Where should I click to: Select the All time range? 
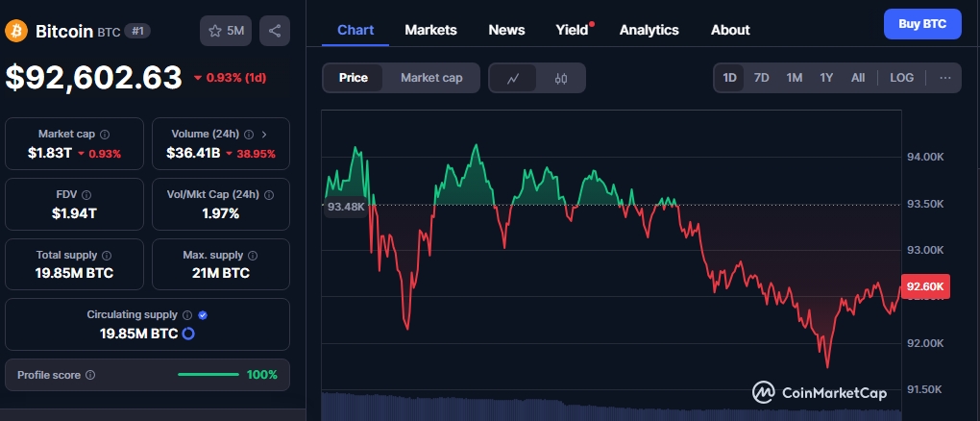(x=858, y=78)
